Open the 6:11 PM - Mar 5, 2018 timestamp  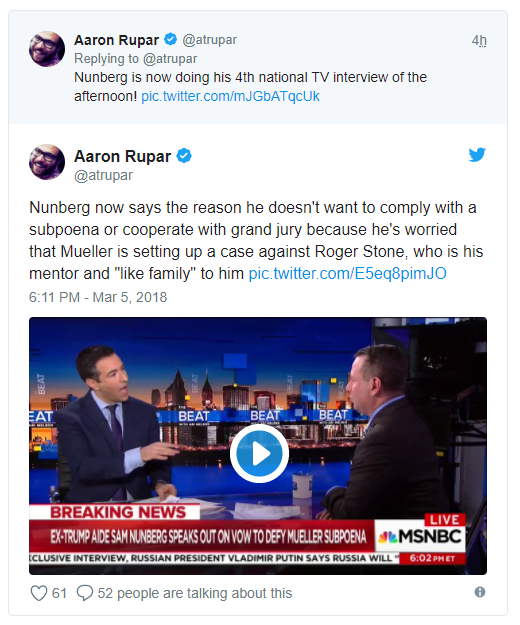98,297
